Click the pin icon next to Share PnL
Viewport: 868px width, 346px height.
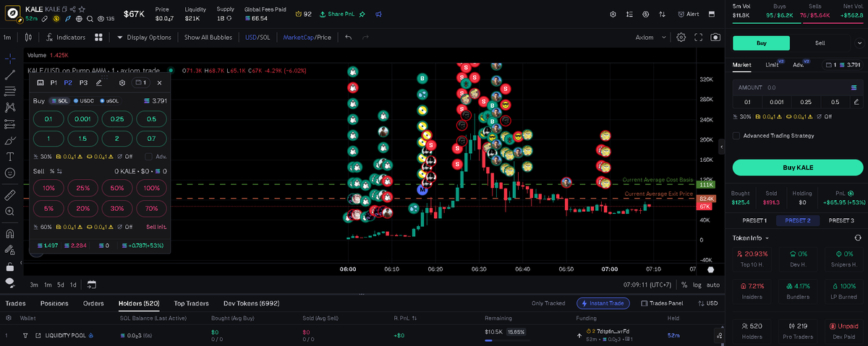[x=362, y=14]
